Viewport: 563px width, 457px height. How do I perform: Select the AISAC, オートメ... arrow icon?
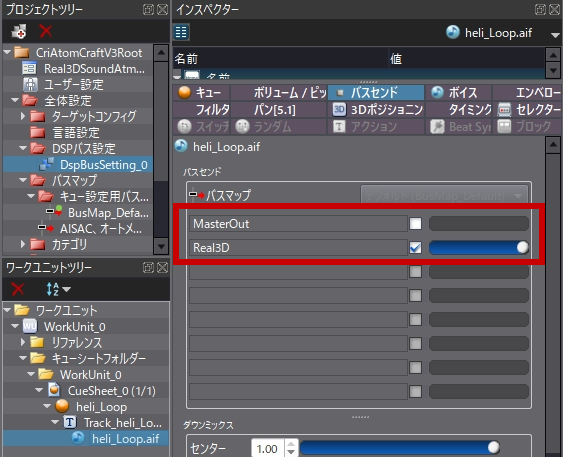pyautogui.click(x=46, y=228)
